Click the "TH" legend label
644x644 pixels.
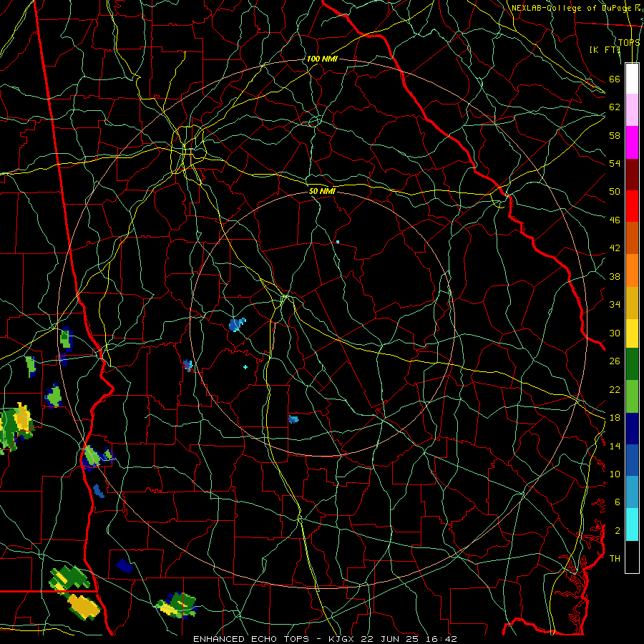615,559
